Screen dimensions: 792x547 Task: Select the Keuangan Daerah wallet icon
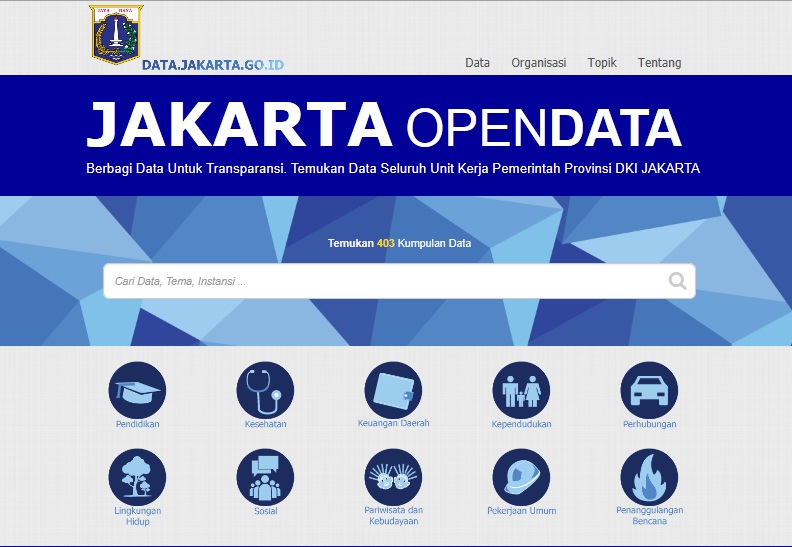(x=393, y=390)
